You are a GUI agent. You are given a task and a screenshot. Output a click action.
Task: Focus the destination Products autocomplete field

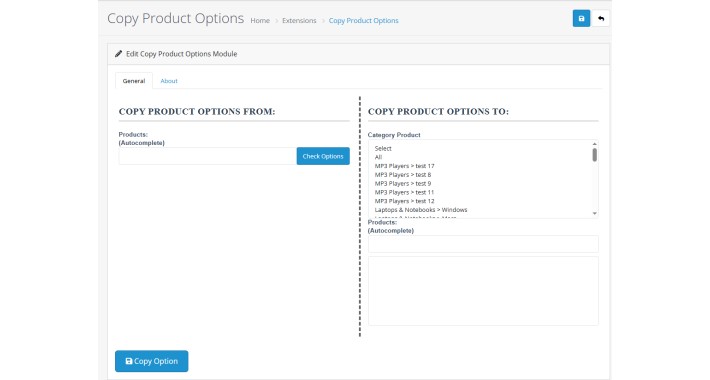(483, 244)
